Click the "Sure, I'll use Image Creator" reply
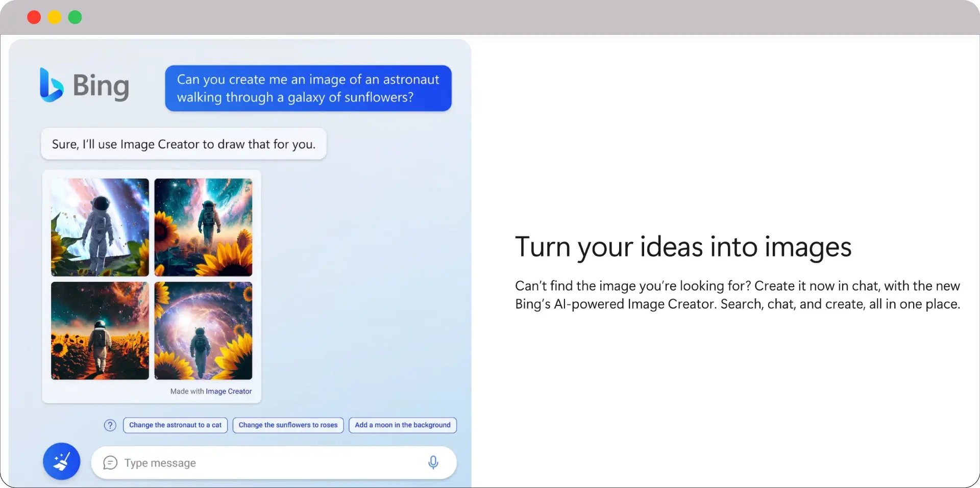 click(183, 144)
